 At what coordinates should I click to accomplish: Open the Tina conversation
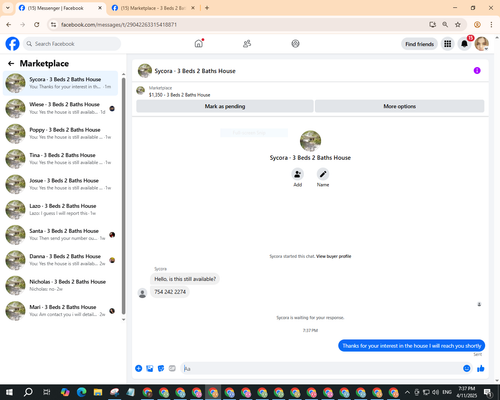point(60,159)
